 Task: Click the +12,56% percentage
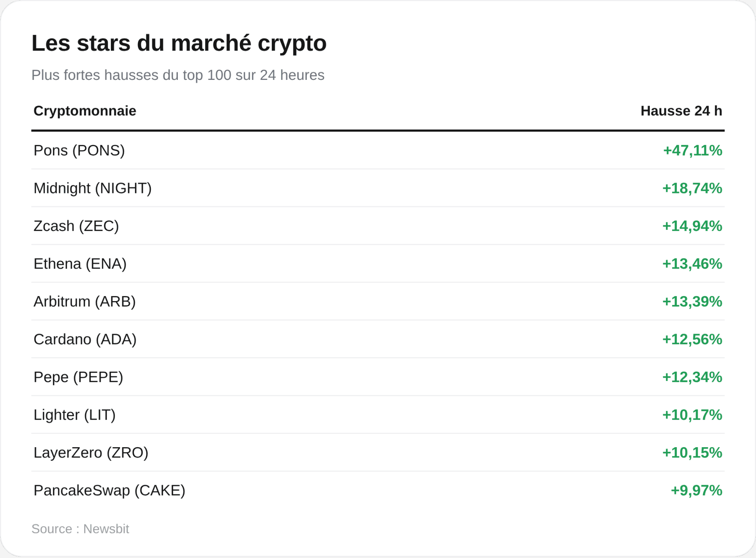pos(692,339)
